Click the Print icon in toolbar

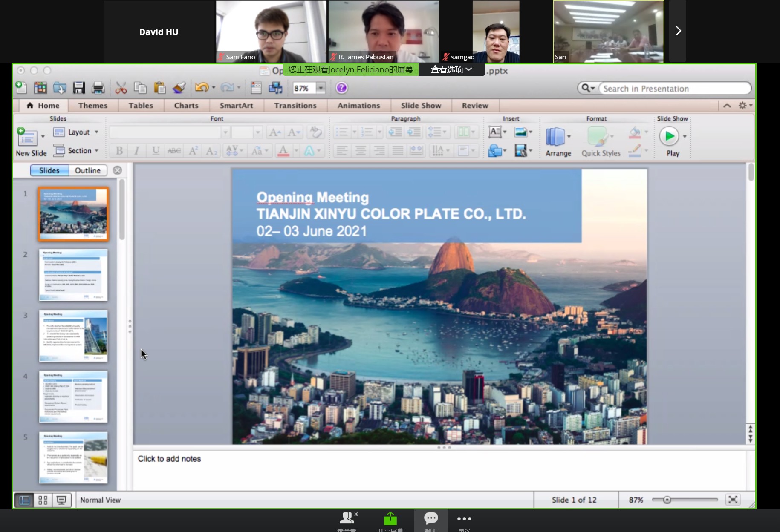pos(98,88)
